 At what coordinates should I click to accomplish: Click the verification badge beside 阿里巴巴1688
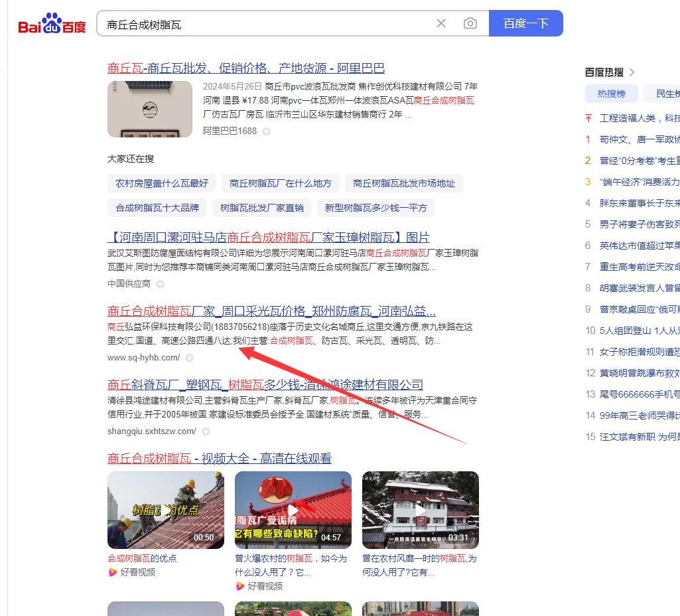click(x=266, y=131)
